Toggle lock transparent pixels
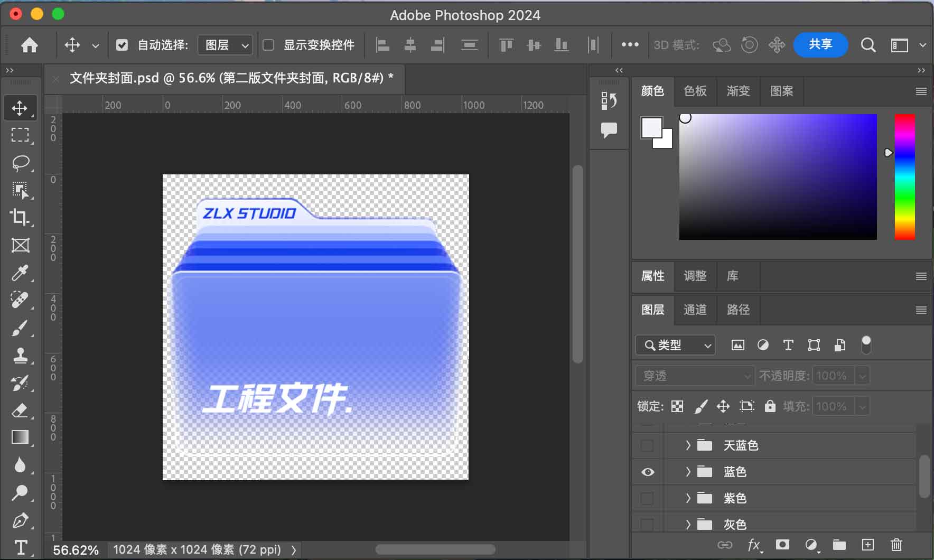This screenshot has height=560, width=934. [x=677, y=406]
